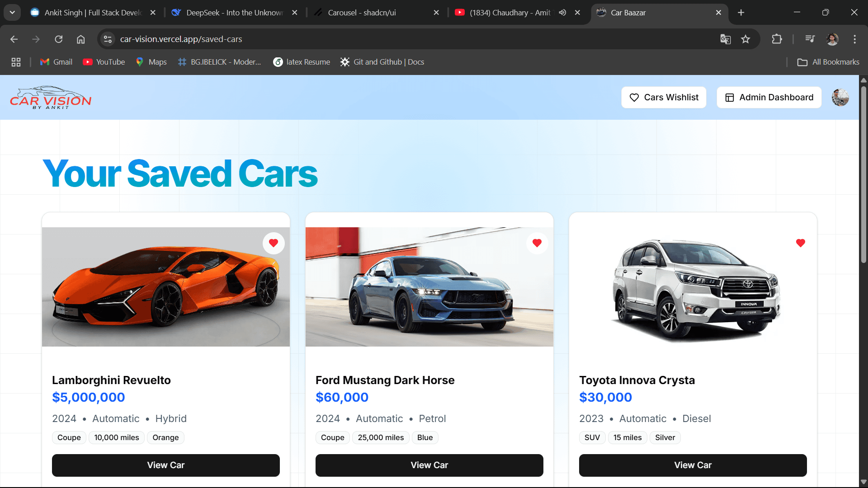
Task: Click the 25,000 miles tag
Action: click(381, 437)
